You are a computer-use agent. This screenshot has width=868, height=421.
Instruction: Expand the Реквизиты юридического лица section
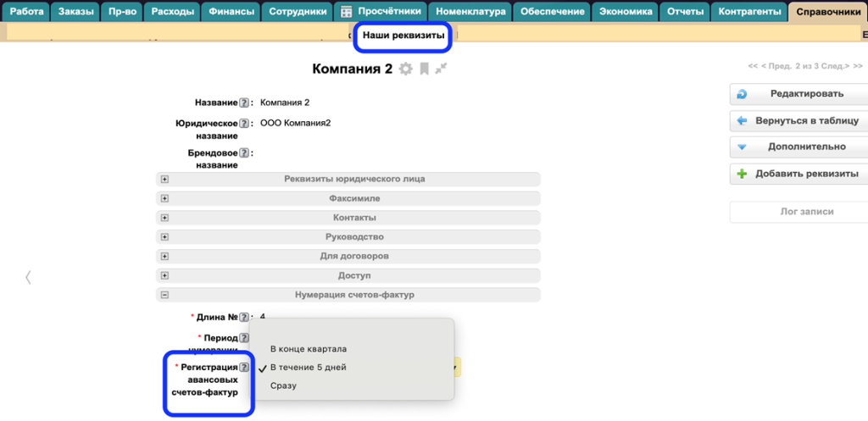click(165, 180)
